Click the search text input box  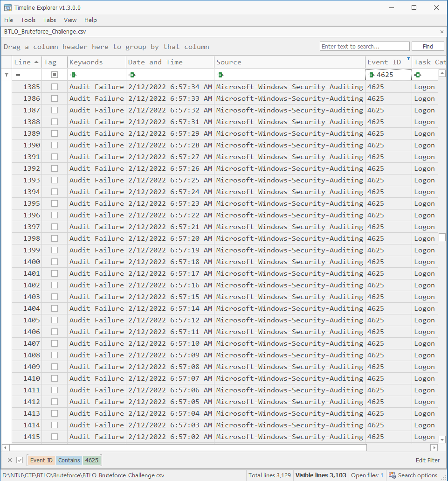[x=365, y=46]
